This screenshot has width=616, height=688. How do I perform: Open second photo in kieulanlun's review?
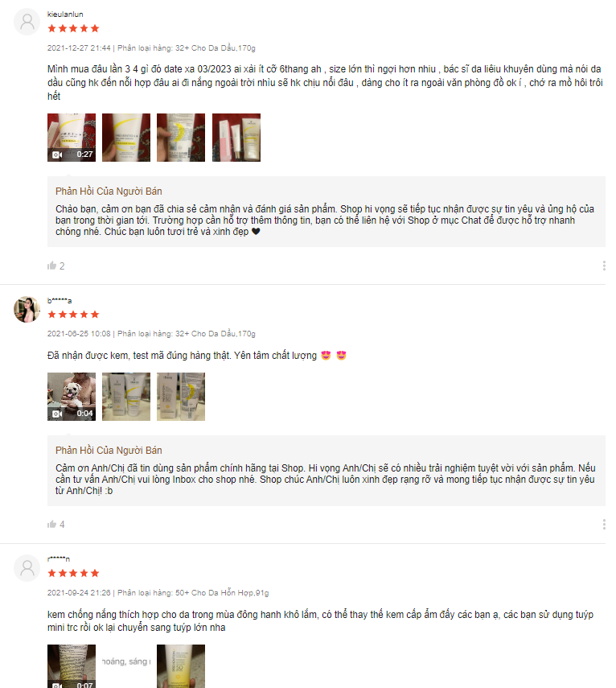tap(126, 138)
